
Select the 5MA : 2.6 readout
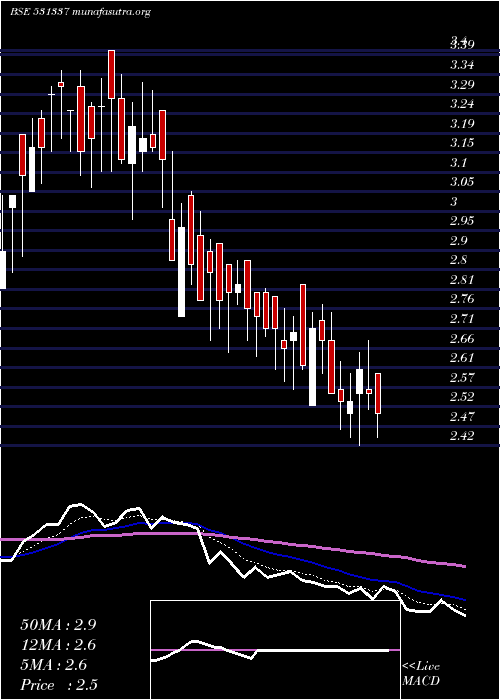[54, 665]
